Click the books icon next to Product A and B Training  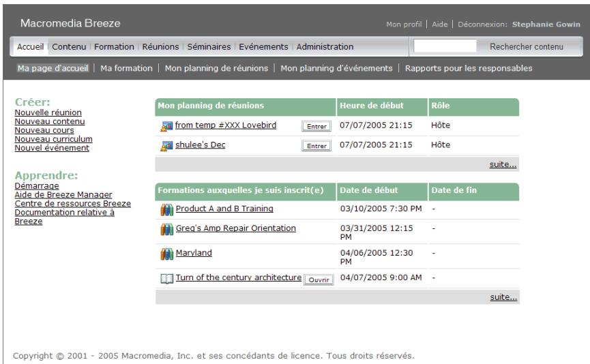(x=166, y=209)
